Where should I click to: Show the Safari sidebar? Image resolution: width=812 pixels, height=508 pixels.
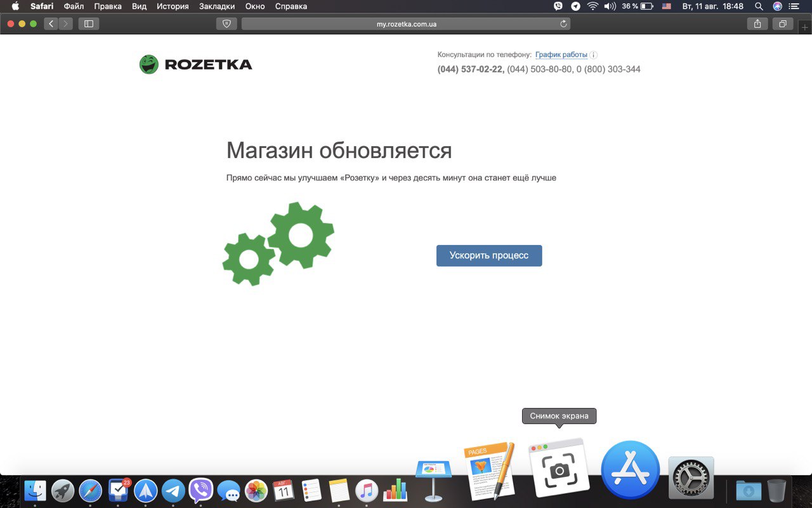coord(89,24)
